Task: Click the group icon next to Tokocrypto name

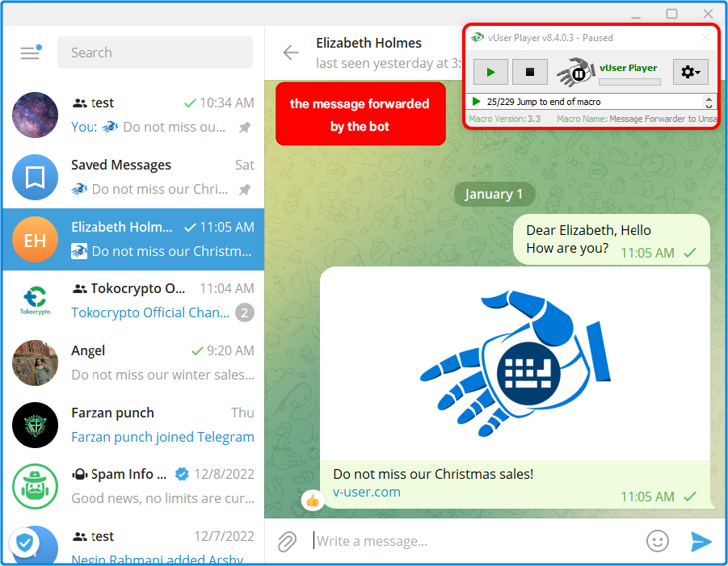Action: tap(79, 288)
